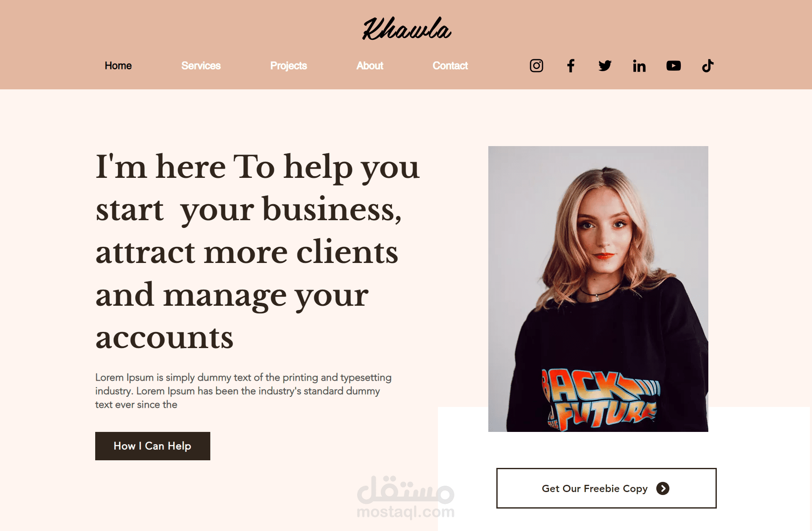Click the Facebook icon in header
Image resolution: width=812 pixels, height=531 pixels.
pyautogui.click(x=570, y=66)
